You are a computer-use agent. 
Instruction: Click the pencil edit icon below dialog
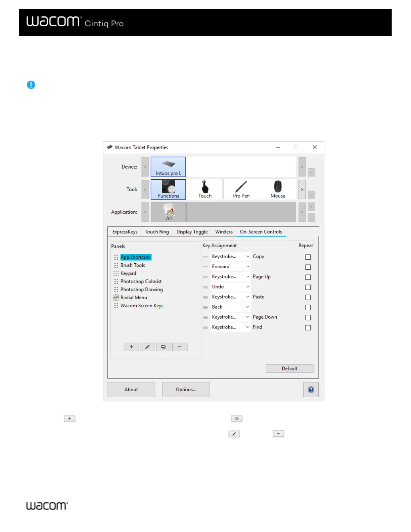(234, 434)
